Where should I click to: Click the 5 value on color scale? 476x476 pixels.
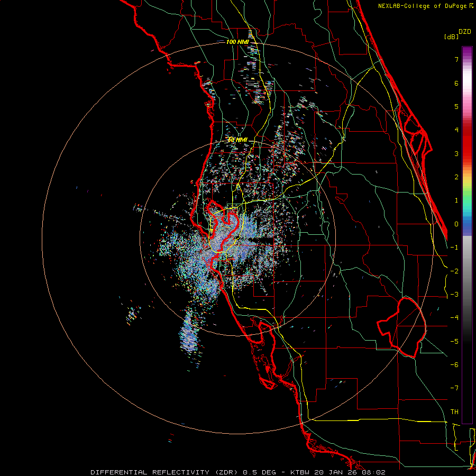pos(456,106)
